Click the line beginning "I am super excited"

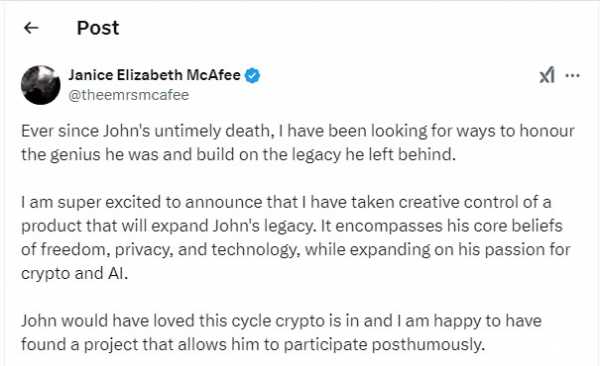(286, 202)
